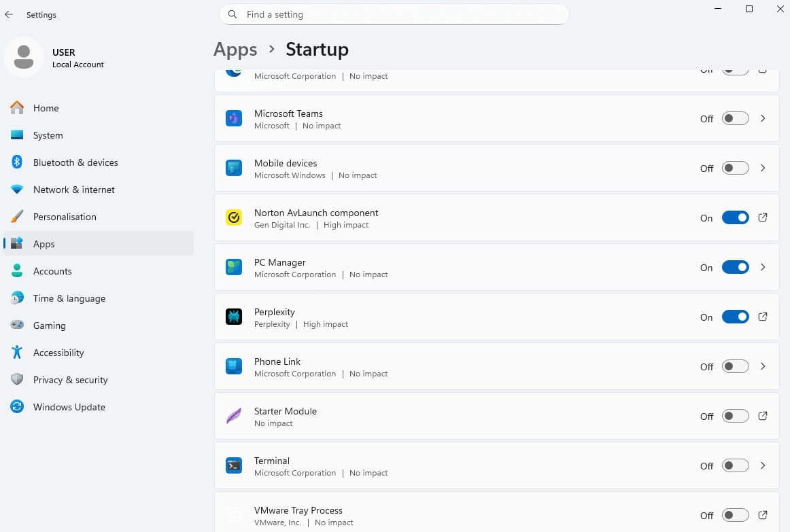Click the VMware Tray Process icon
This screenshot has height=532, width=790.
[x=234, y=515]
